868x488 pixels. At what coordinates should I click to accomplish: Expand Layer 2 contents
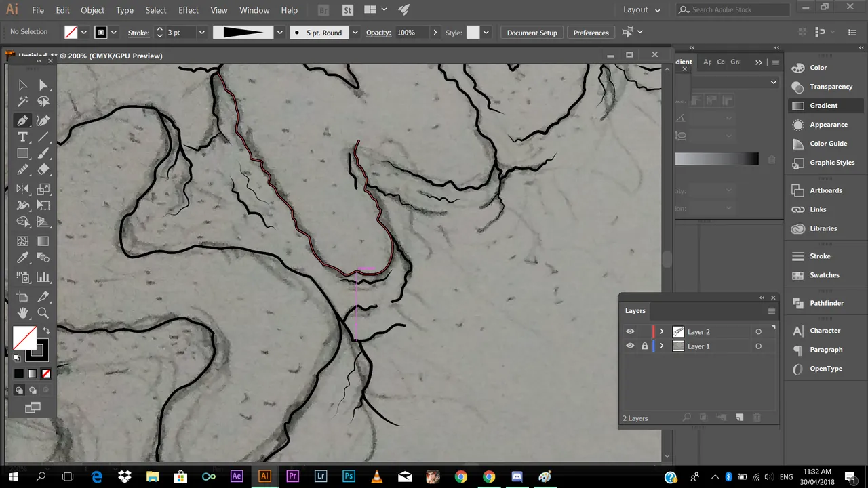662,331
